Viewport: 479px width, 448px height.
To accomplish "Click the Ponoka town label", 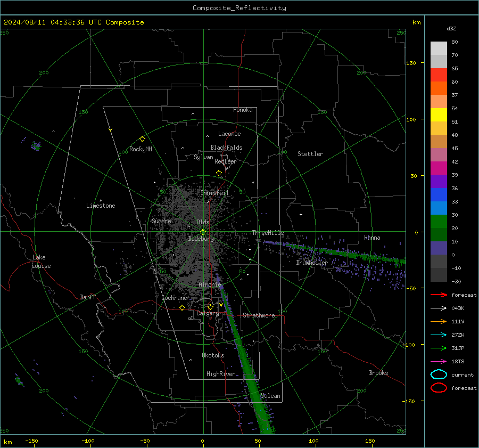I will tap(243, 110).
